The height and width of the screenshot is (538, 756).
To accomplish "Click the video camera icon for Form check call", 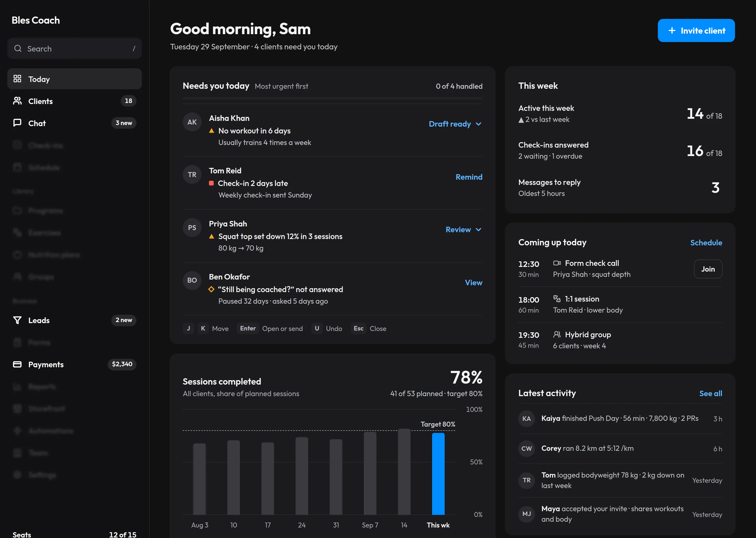I will (x=557, y=263).
